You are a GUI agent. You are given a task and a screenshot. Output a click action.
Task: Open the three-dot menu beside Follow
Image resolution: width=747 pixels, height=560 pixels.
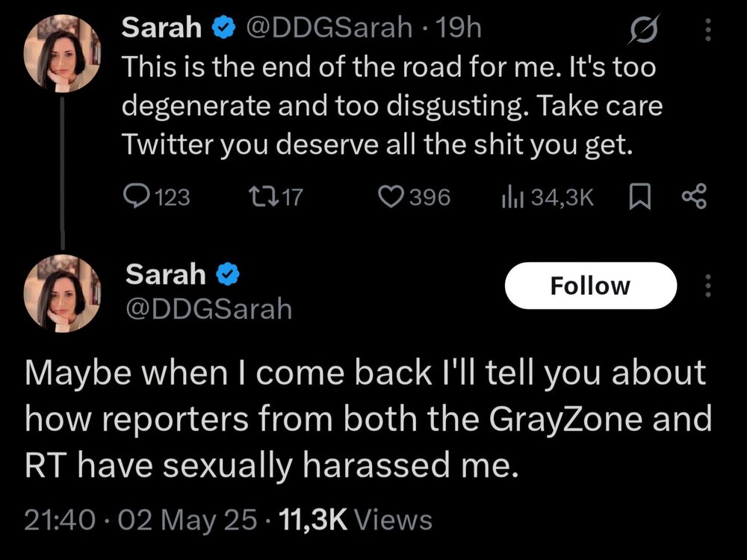[x=708, y=285]
